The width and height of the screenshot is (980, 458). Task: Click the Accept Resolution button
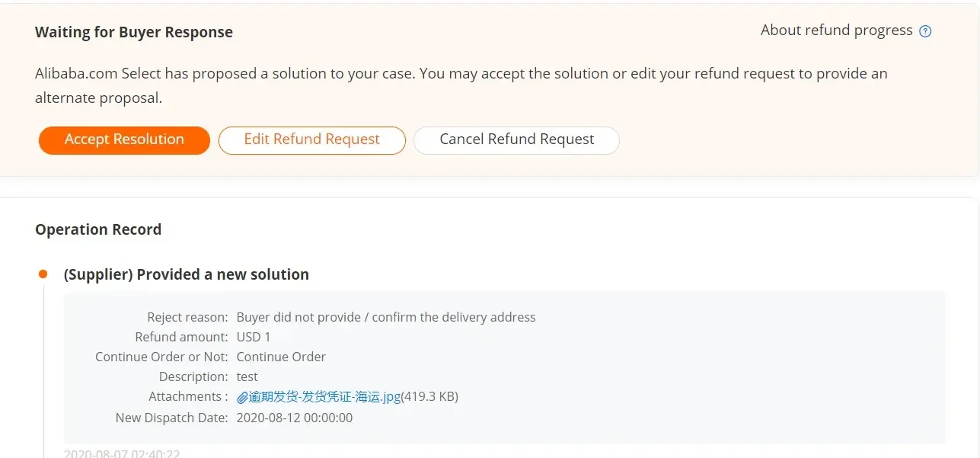point(124,140)
